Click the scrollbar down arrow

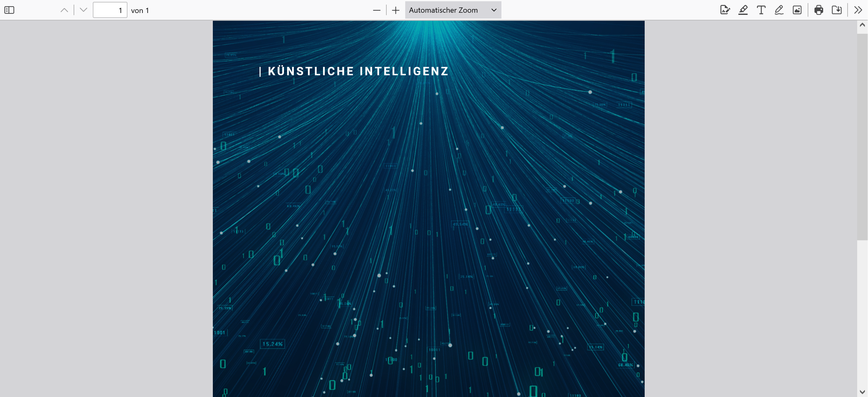862,392
